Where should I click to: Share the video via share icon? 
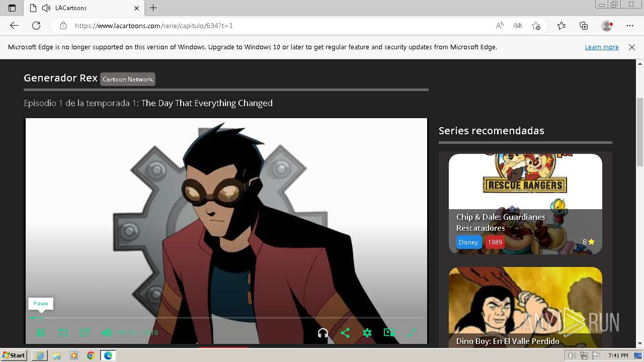(345, 332)
